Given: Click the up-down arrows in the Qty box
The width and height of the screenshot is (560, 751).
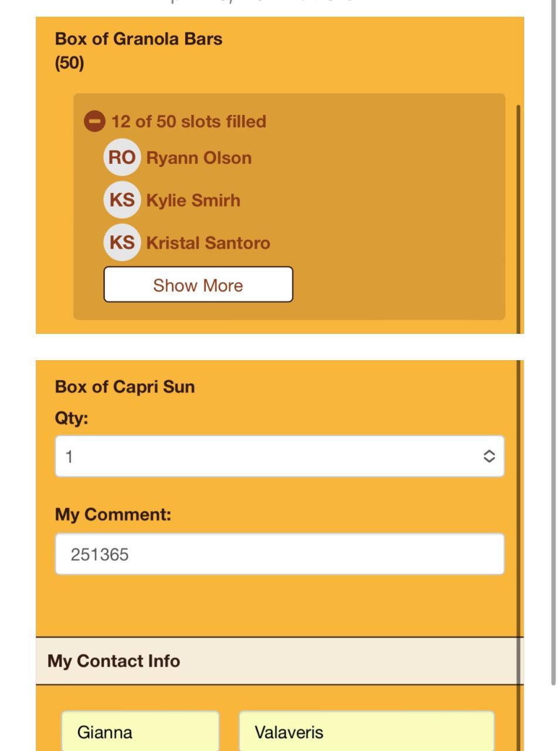Looking at the screenshot, I should tap(489, 456).
